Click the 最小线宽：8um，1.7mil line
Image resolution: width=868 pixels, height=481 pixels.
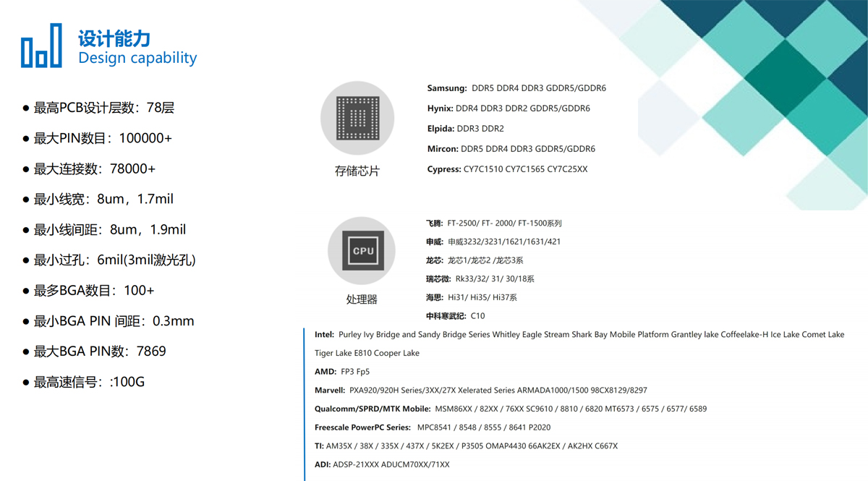(x=98, y=199)
